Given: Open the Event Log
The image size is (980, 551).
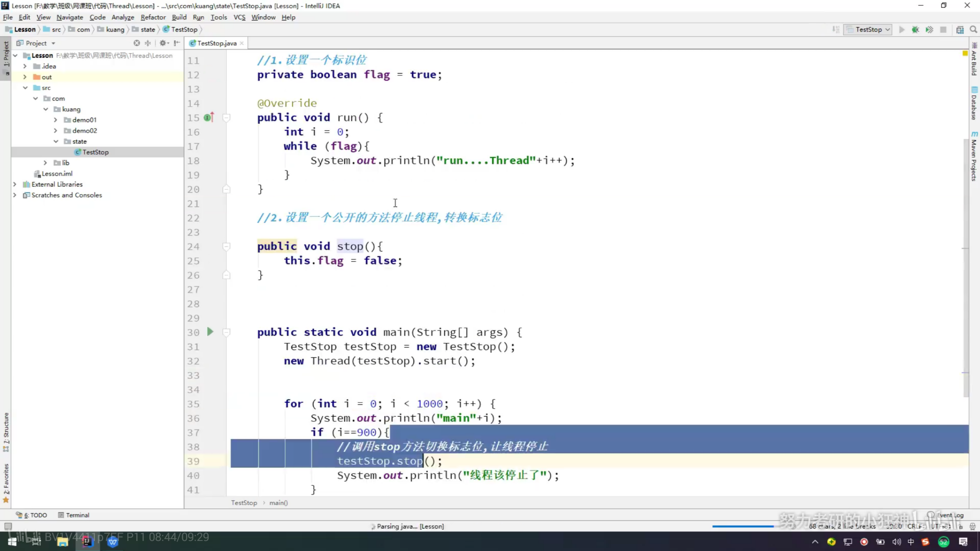Looking at the screenshot, I should pyautogui.click(x=946, y=515).
